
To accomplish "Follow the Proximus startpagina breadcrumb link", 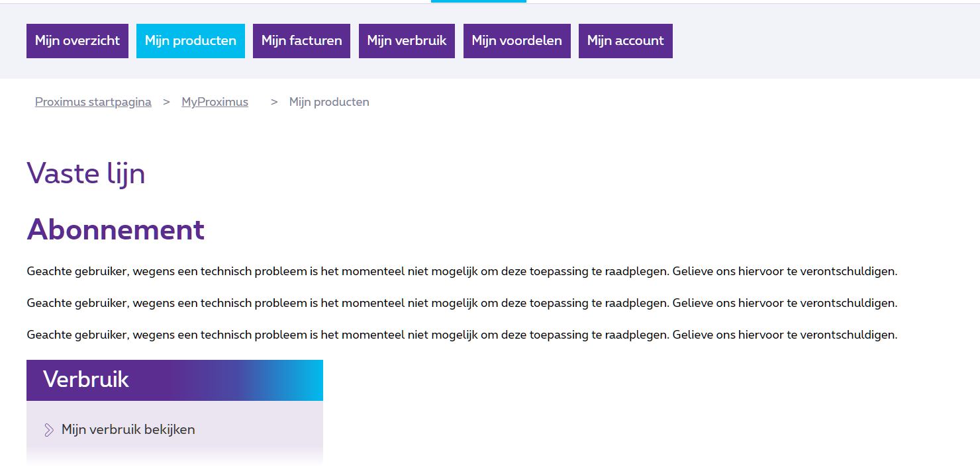I will click(93, 102).
